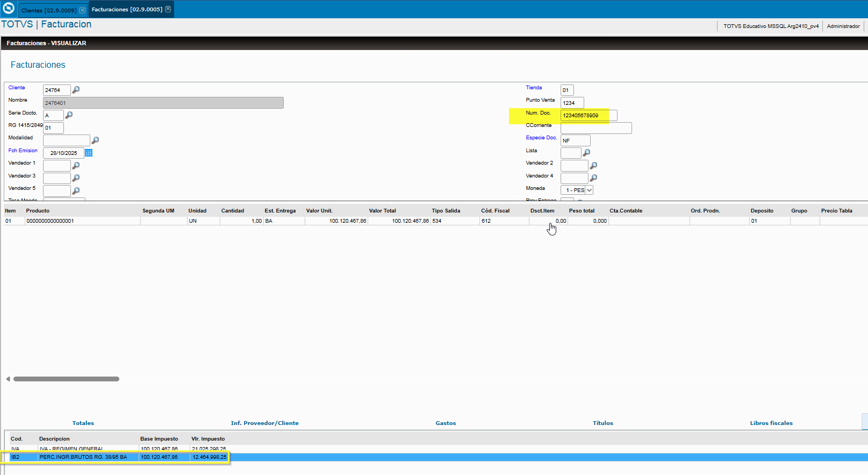Click the Tienda field
Image resolution: width=868 pixels, height=475 pixels.
point(567,90)
